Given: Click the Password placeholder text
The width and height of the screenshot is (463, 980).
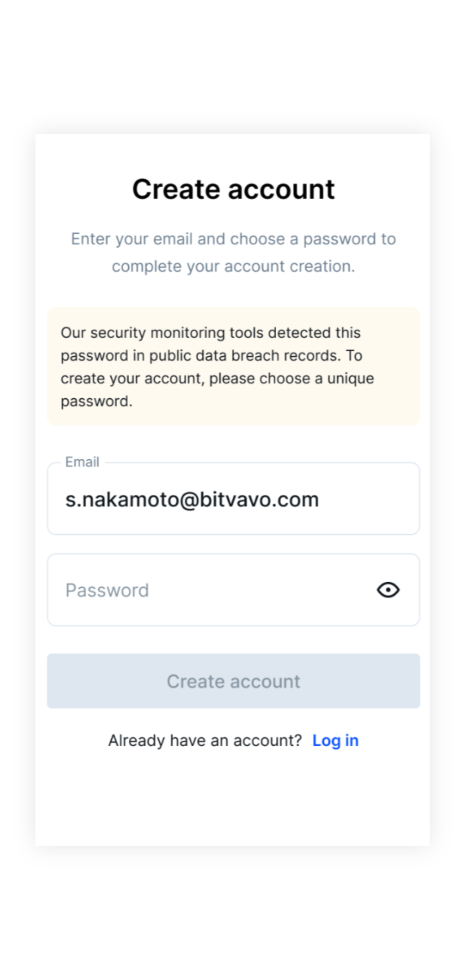Looking at the screenshot, I should (107, 590).
